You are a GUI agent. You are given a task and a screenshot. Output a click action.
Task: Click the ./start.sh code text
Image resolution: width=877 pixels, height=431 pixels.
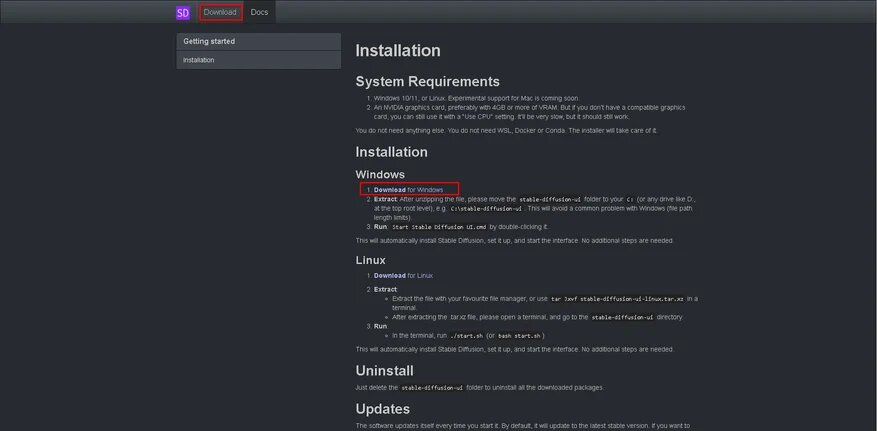tap(466, 336)
